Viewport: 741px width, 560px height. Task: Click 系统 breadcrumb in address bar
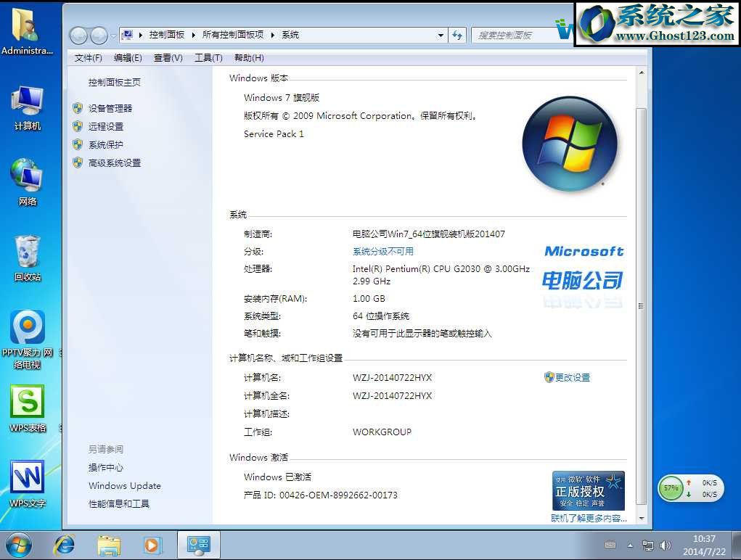(x=290, y=35)
